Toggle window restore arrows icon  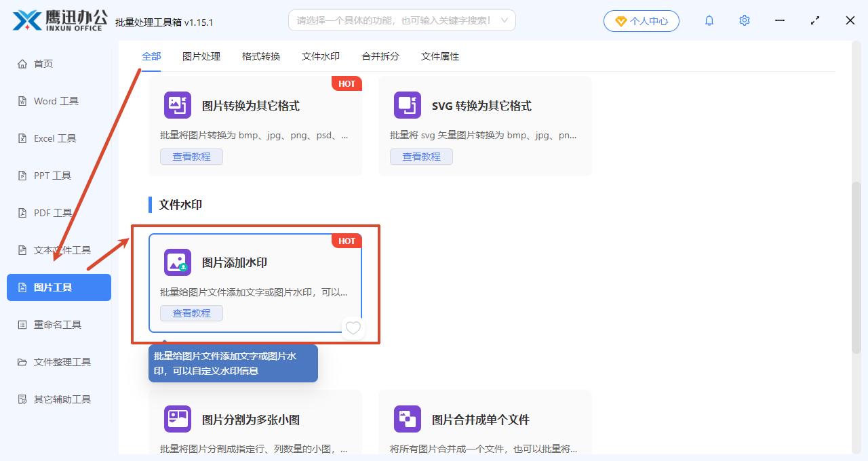click(x=815, y=20)
